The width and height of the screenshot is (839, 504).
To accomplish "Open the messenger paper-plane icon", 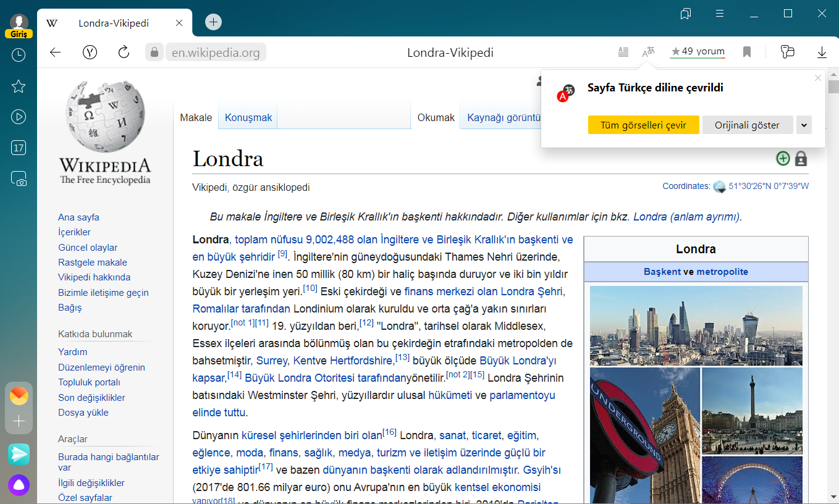I will click(x=19, y=454).
